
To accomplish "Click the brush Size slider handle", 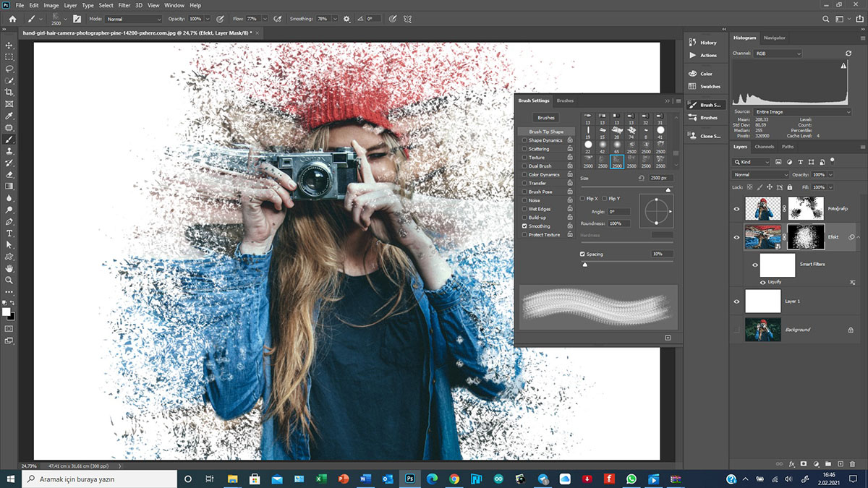I will tap(668, 189).
